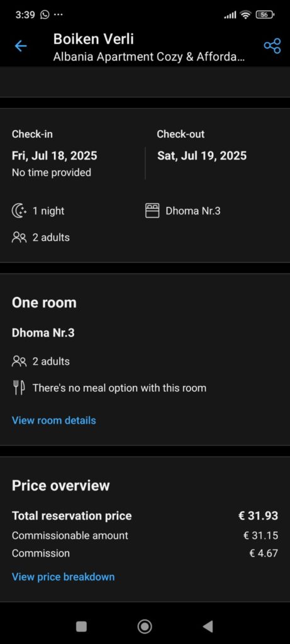Open View room details link
Viewport: 290px width, 644px height.
click(x=54, y=421)
